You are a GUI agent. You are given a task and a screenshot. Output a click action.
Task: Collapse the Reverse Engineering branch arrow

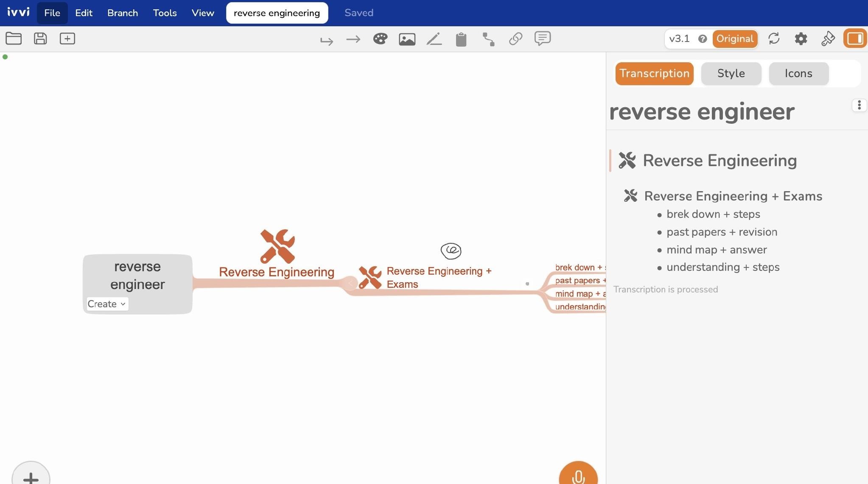click(350, 283)
